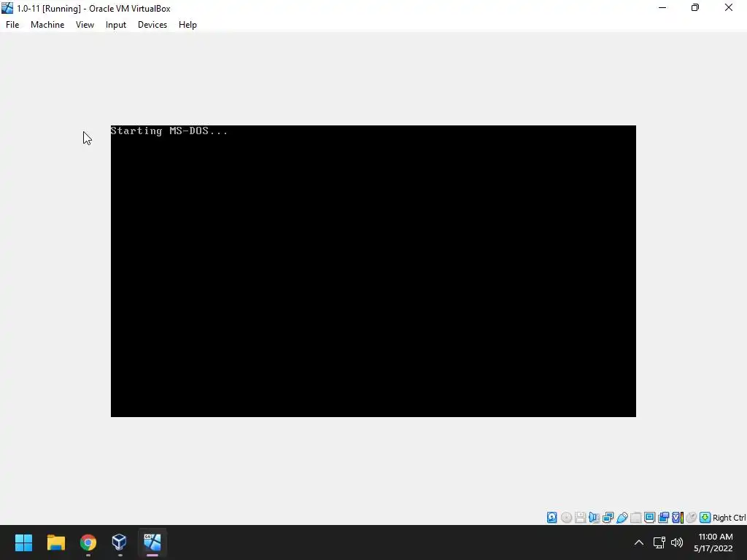This screenshot has width=747, height=560.
Task: Open the Devices menu
Action: [152, 25]
